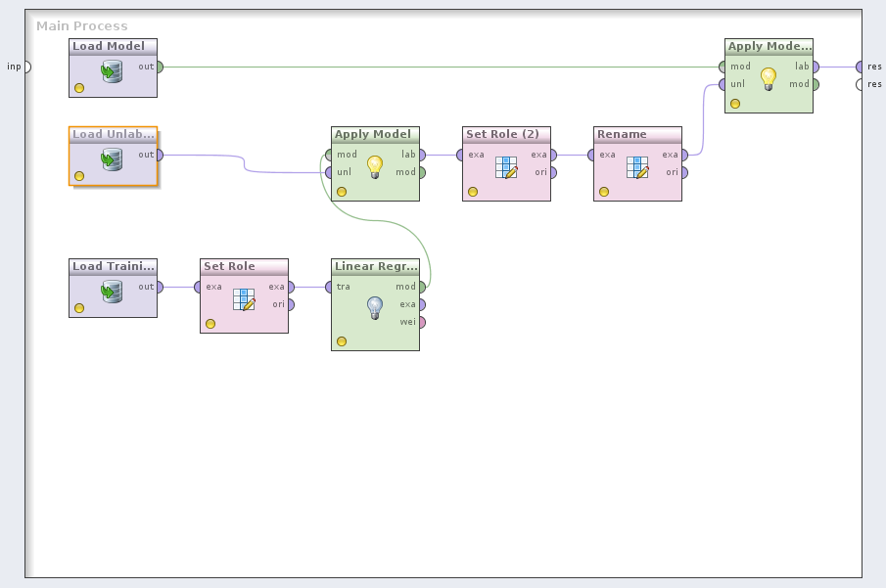Select the Set Role (2) title bar
This screenshot has width=886, height=588.
click(x=506, y=134)
